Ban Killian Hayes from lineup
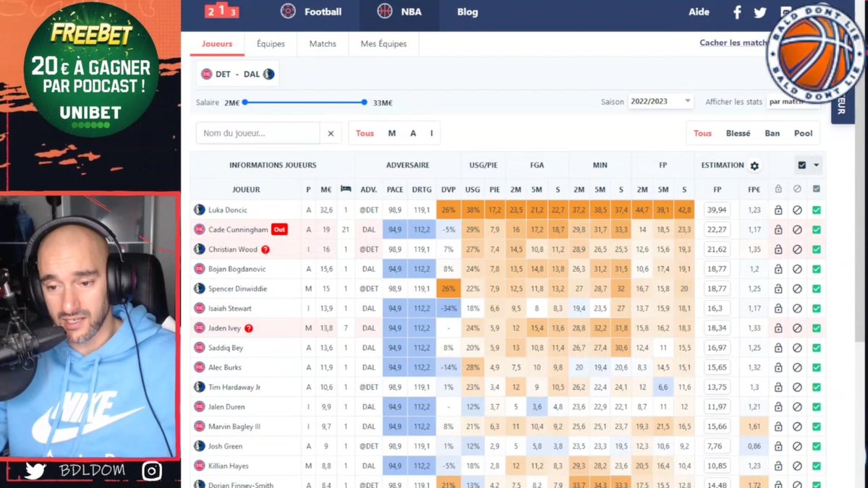 797,466
